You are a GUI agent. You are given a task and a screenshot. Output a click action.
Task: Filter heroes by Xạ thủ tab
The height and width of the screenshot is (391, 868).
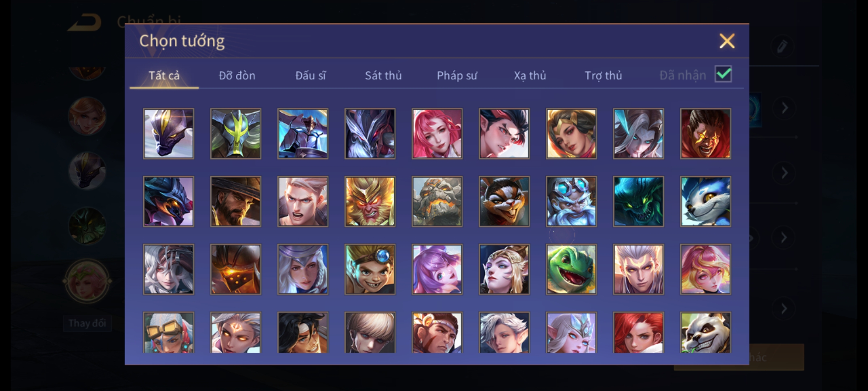click(530, 75)
